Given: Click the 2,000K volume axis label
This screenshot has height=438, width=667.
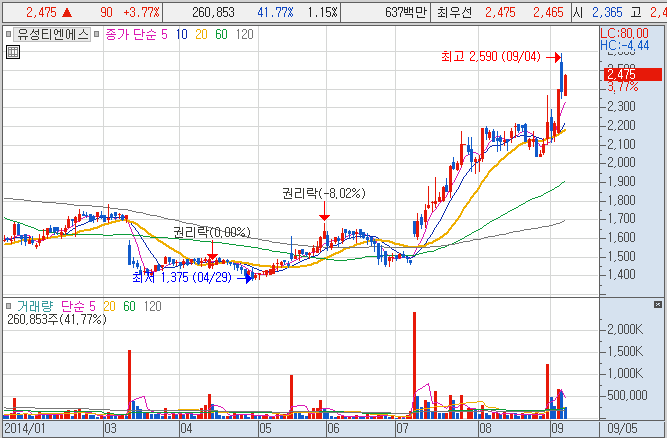Looking at the screenshot, I should tap(625, 329).
